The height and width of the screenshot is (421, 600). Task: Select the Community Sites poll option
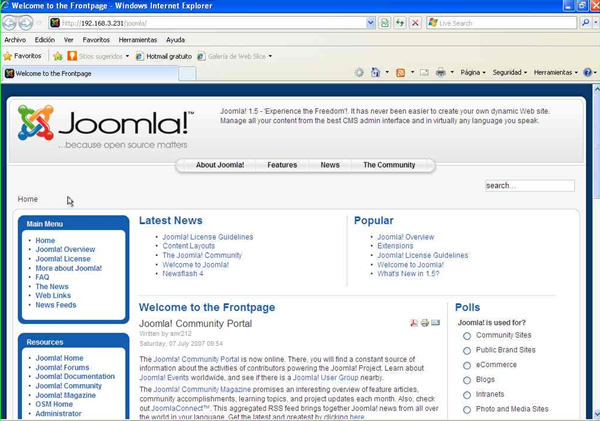coord(467,336)
